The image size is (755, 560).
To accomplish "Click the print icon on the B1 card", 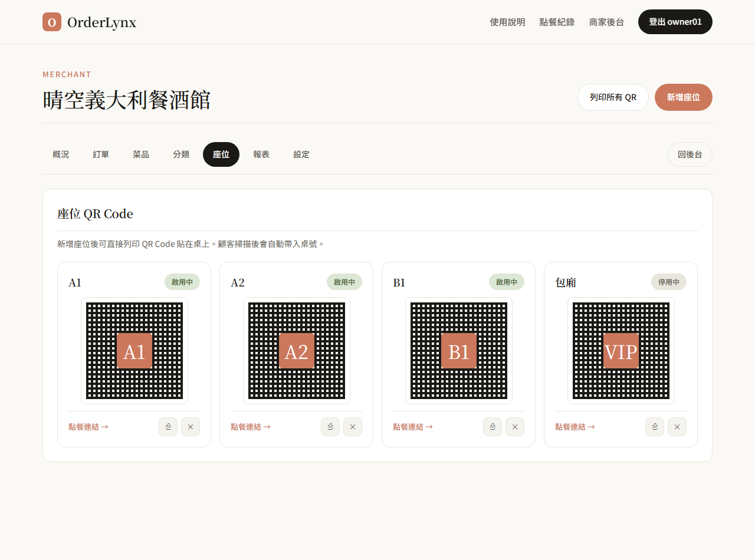I will 493,427.
